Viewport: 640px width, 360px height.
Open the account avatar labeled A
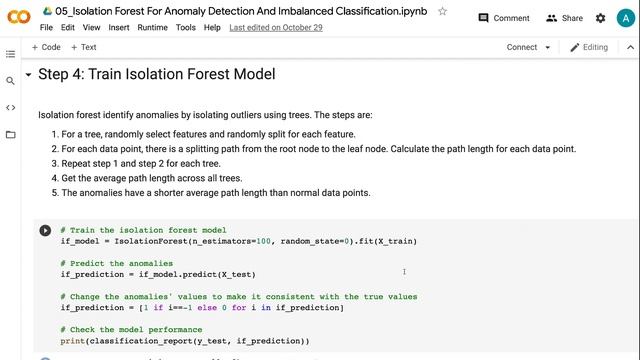point(626,18)
